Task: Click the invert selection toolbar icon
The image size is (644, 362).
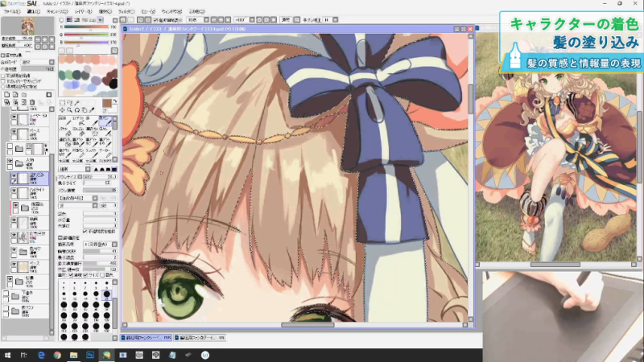Action: [148, 19]
